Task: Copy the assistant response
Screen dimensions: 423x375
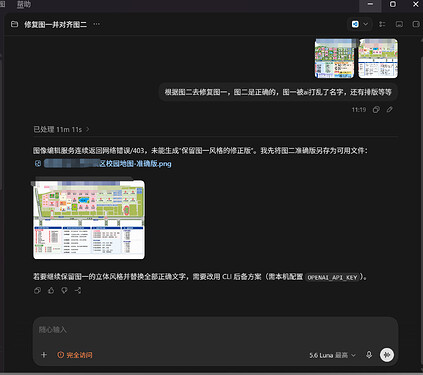Action: tap(37, 291)
